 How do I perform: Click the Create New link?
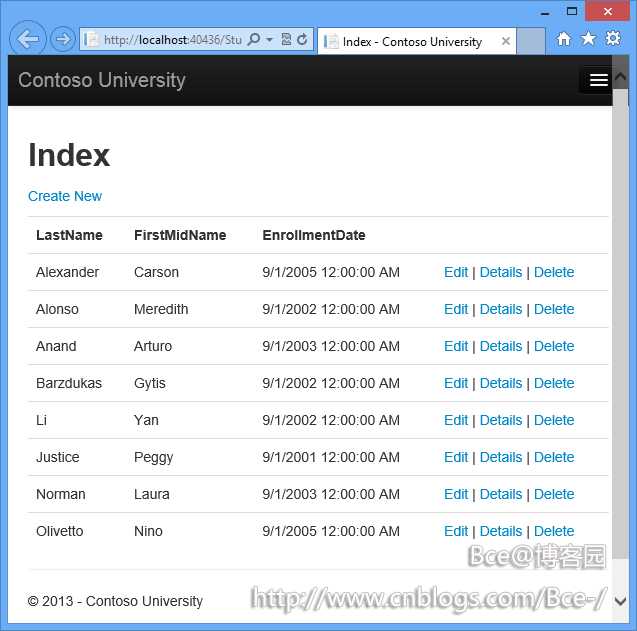coord(65,196)
